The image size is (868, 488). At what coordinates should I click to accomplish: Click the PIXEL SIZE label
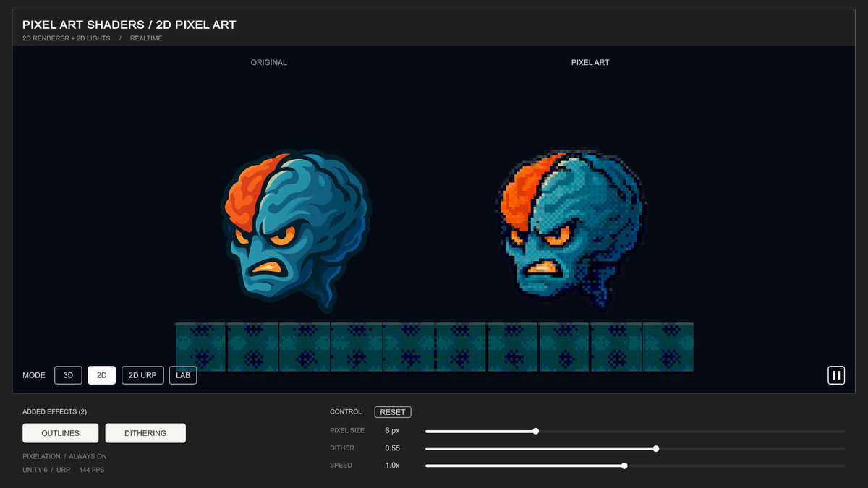tap(347, 431)
